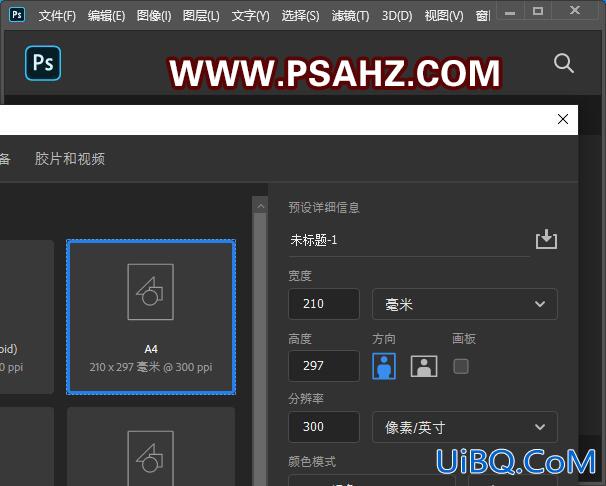Viewport: 606px width, 486px height.
Task: Open the 编辑(E) menu
Action: (x=106, y=16)
